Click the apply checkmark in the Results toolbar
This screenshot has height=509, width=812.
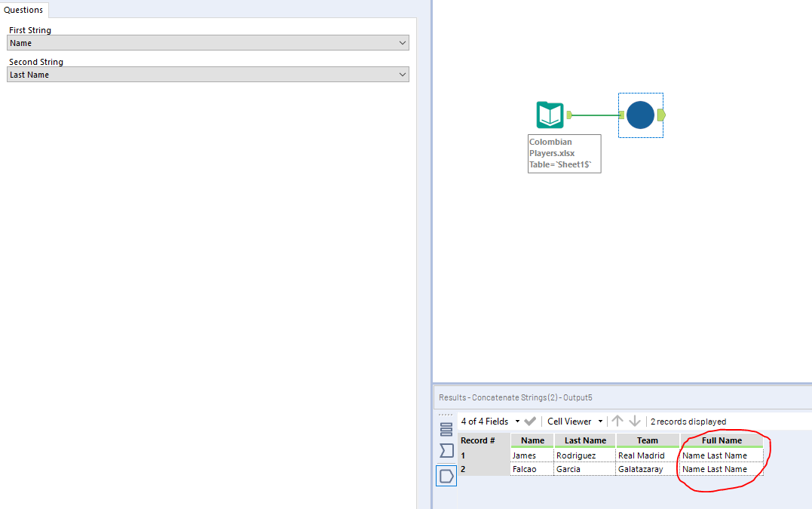530,421
